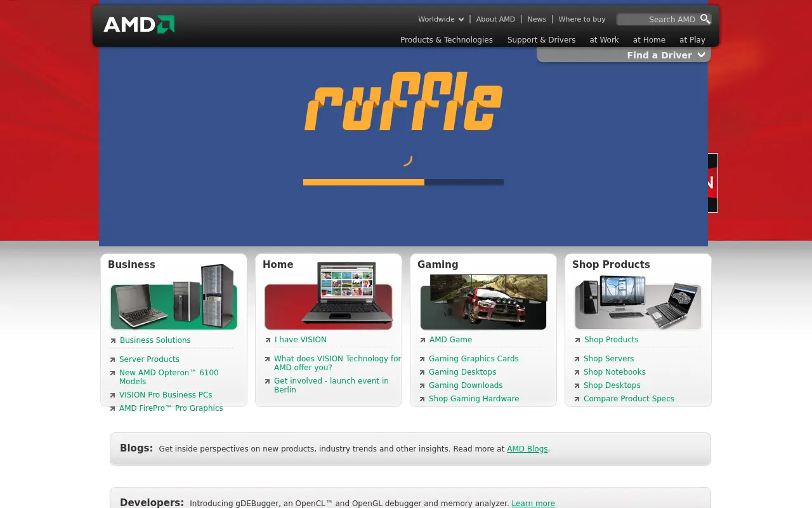Go to About AMD page
Screen dimensions: 812x508
495,19
